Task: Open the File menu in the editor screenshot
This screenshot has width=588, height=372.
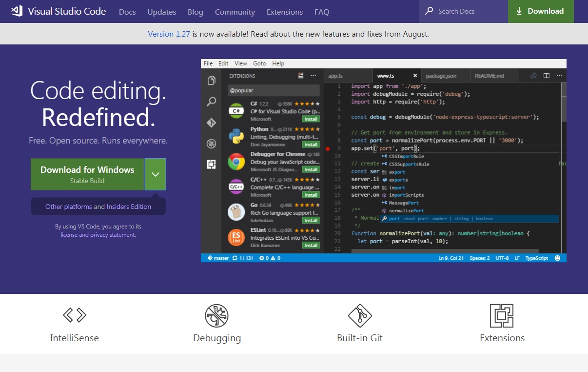Action: (208, 63)
